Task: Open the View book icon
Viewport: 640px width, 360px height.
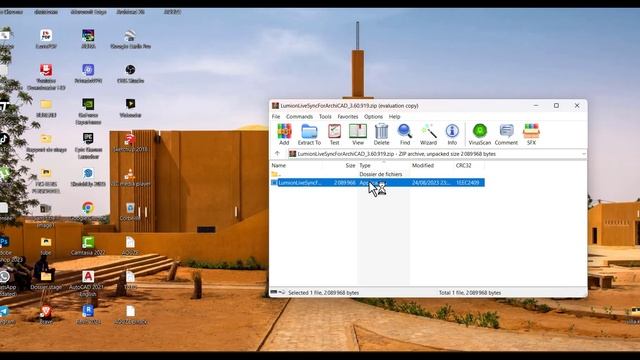Action: pos(358,135)
